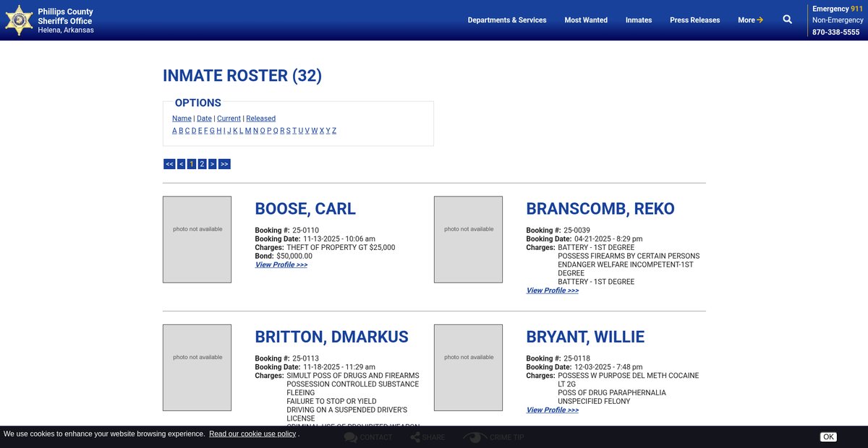Go to page 2 of roster
This screenshot has width=868, height=448.
[x=202, y=164]
